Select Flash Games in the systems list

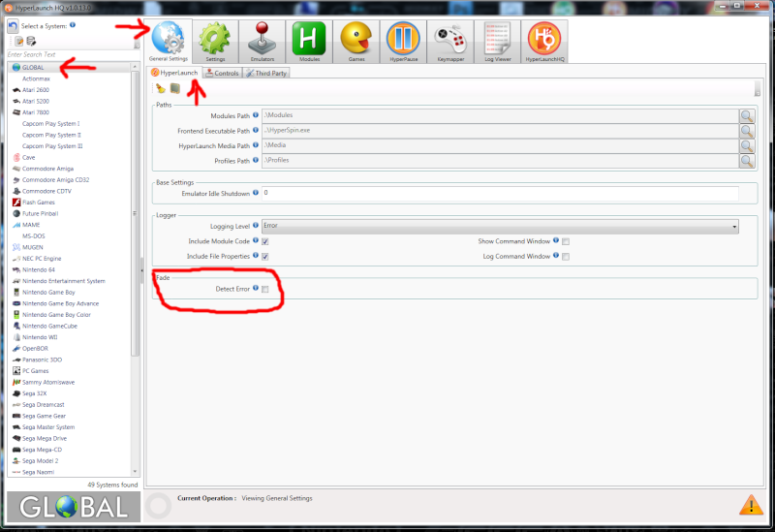pyautogui.click(x=69, y=203)
